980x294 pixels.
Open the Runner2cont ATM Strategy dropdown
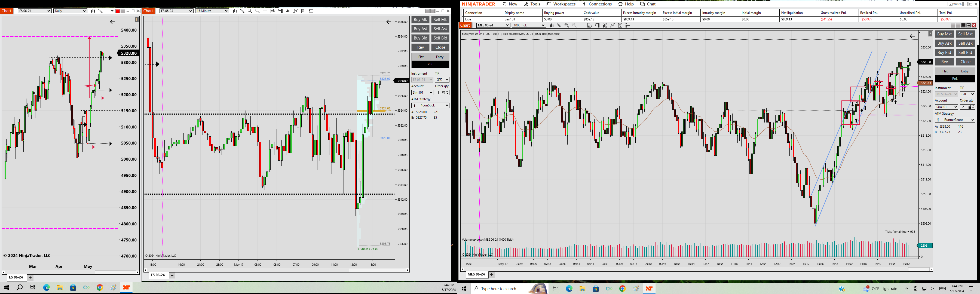955,120
